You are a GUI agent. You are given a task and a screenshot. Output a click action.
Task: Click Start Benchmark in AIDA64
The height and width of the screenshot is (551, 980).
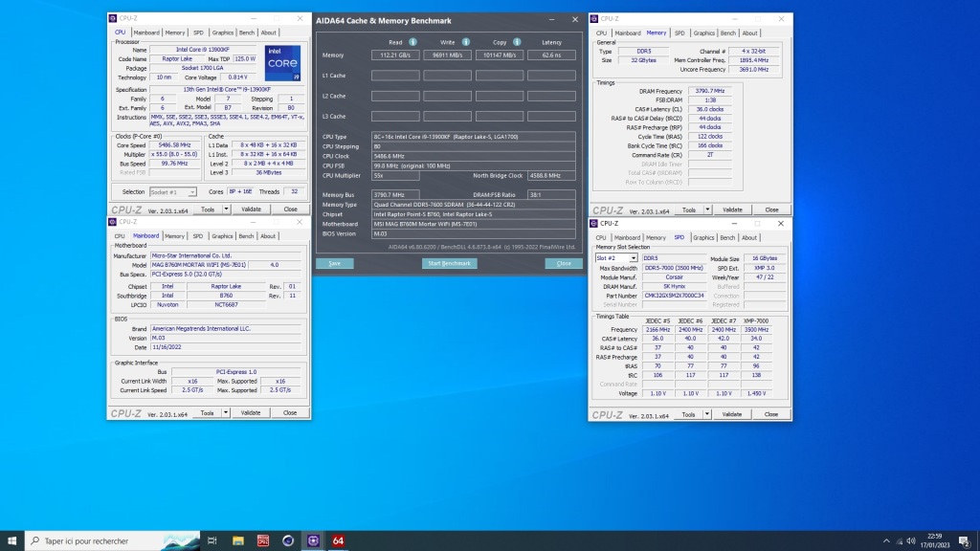pos(449,263)
